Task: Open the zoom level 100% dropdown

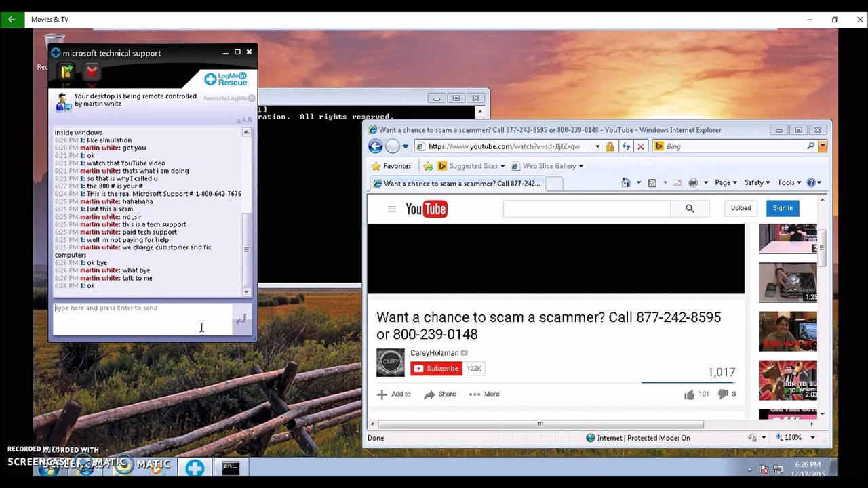Action: pos(797,438)
